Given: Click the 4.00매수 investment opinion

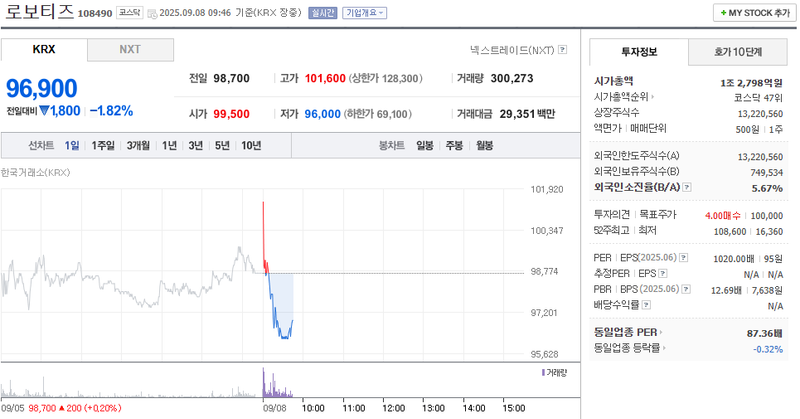Looking at the screenshot, I should [x=722, y=216].
